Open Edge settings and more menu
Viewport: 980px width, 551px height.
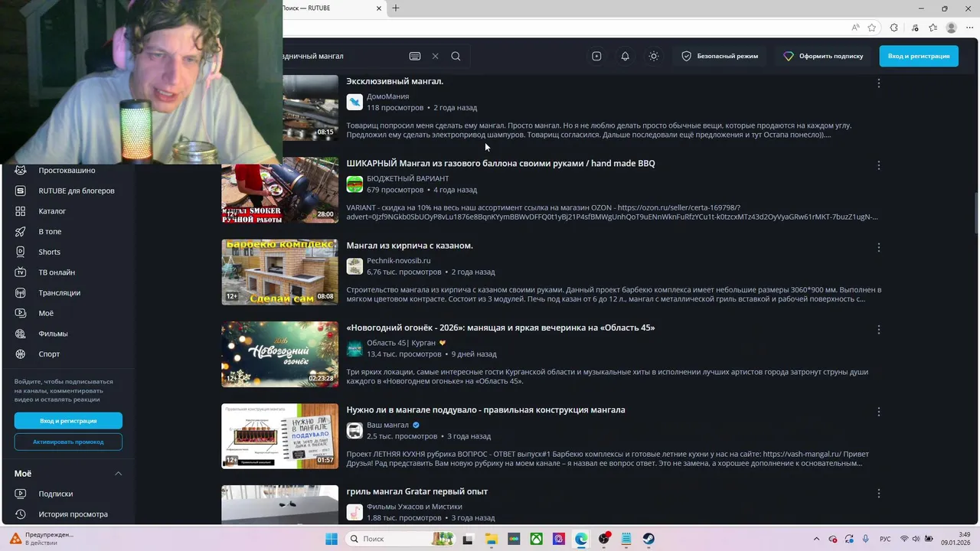click(x=971, y=28)
